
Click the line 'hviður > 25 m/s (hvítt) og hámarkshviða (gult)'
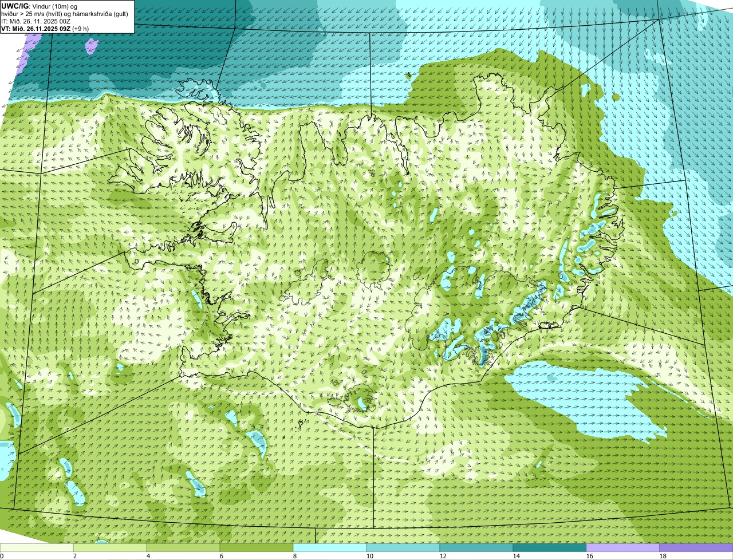click(65, 13)
